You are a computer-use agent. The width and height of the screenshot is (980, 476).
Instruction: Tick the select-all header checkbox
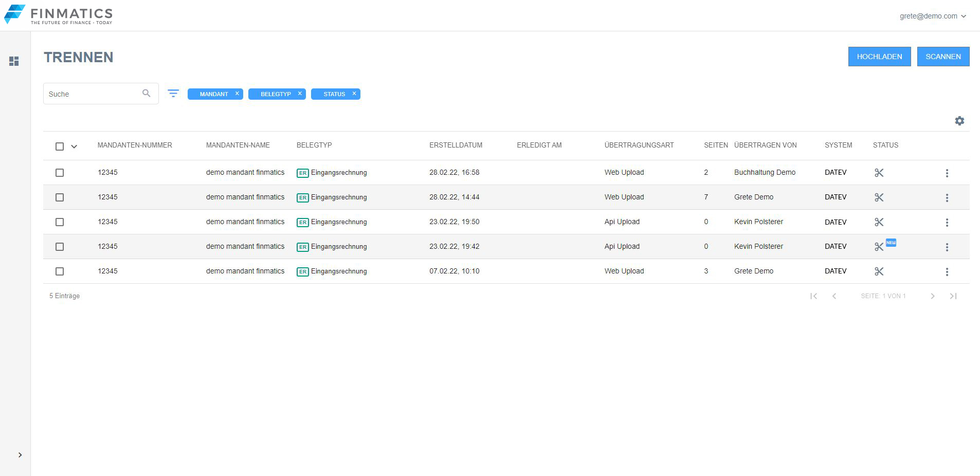pos(60,147)
